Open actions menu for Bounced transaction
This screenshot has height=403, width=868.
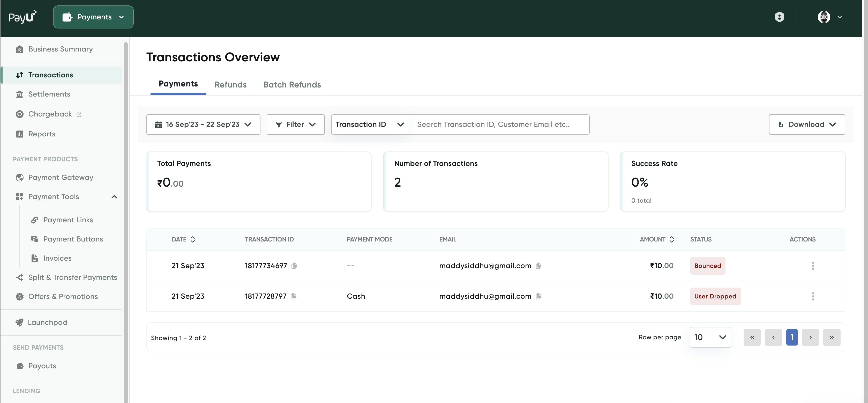[813, 266]
